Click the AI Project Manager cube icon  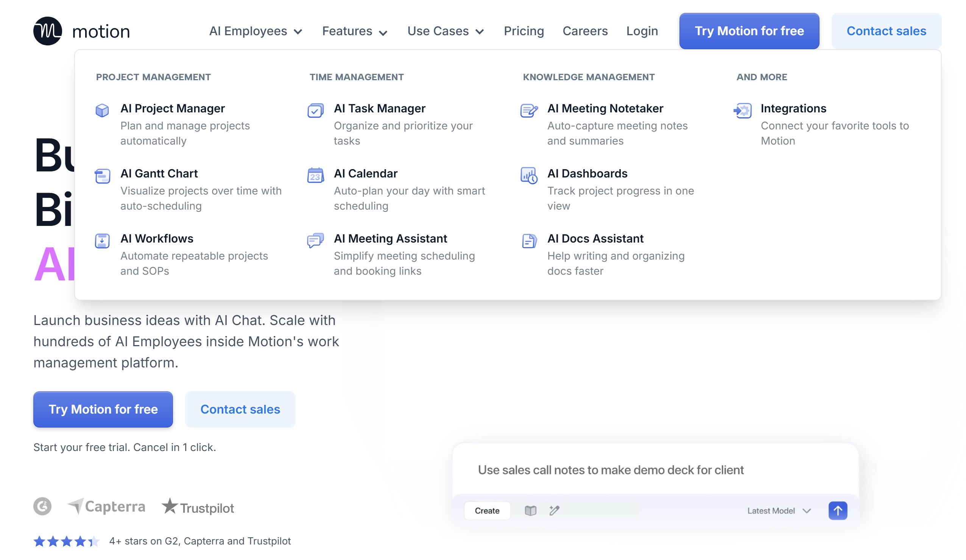(102, 110)
